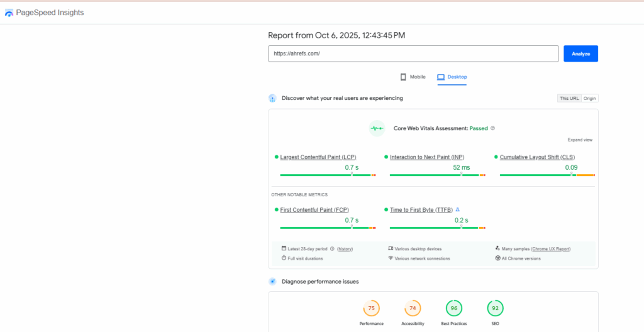Click the Chrome icon by All Chrome versions
This screenshot has width=644, height=332.
498,258
